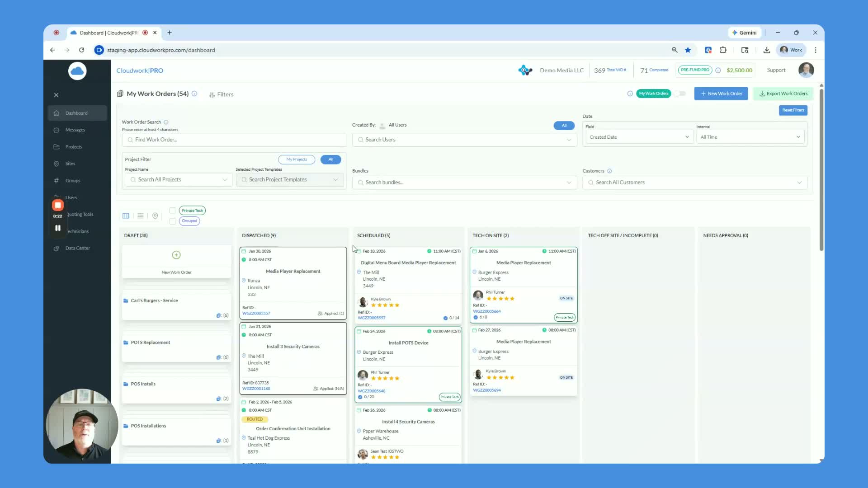This screenshot has height=488, width=868.
Task: Collapse the sidebar with the X icon
Action: coord(56,95)
